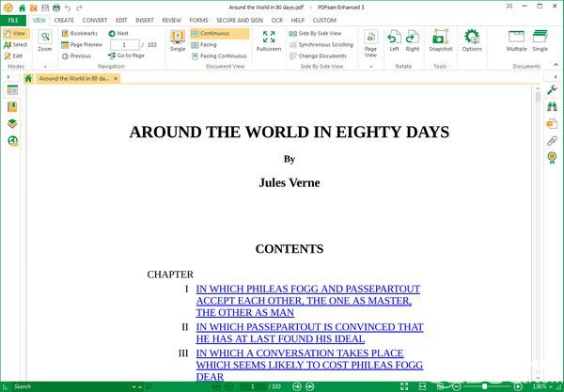
Task: Collapse the ribbon with the chevron
Action: 556,65
